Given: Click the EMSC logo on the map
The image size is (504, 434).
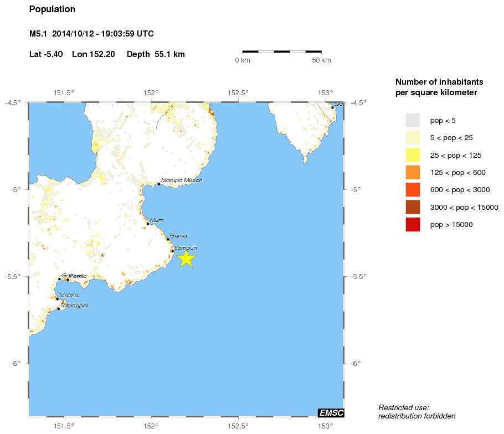Looking at the screenshot, I should coord(331,412).
